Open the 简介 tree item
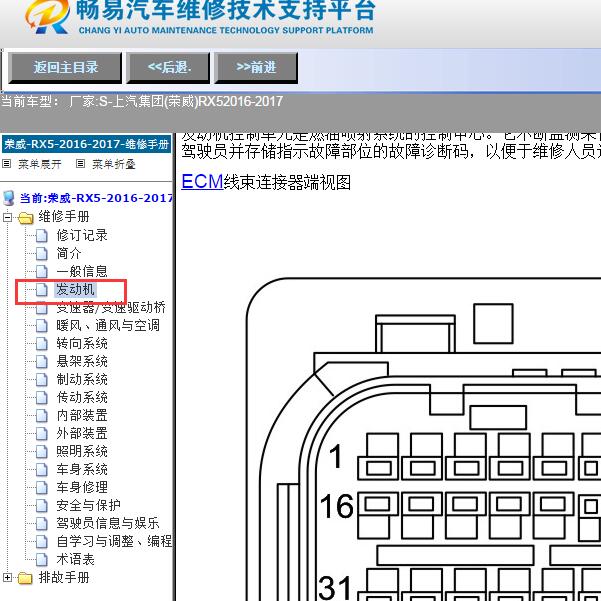601x601 pixels. click(x=69, y=253)
